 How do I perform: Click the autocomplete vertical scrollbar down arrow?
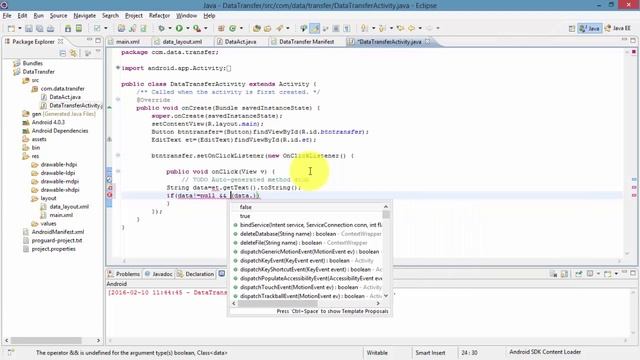(386, 296)
